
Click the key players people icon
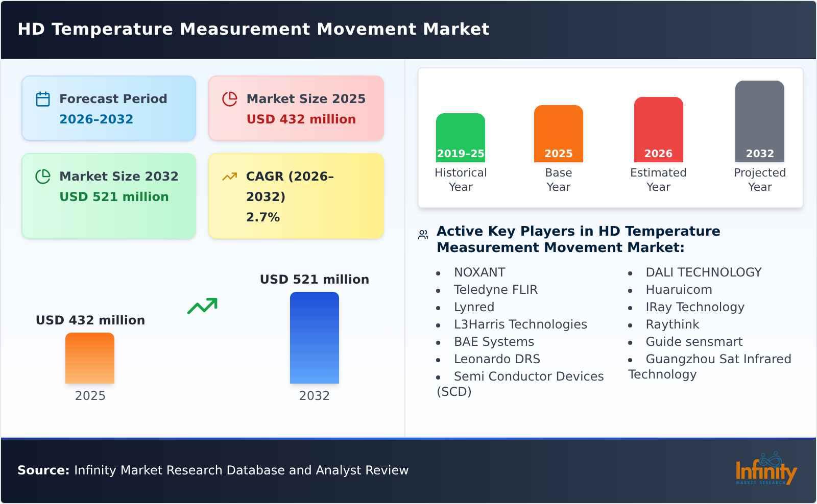[x=422, y=234]
